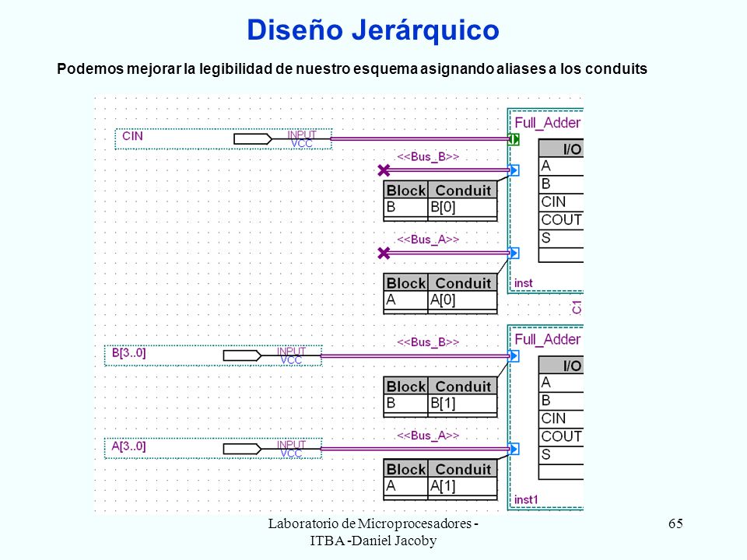Viewport: 747px width, 560px height.
Task: Select the blue port arrow above the A[1] table
Action: tap(514, 449)
